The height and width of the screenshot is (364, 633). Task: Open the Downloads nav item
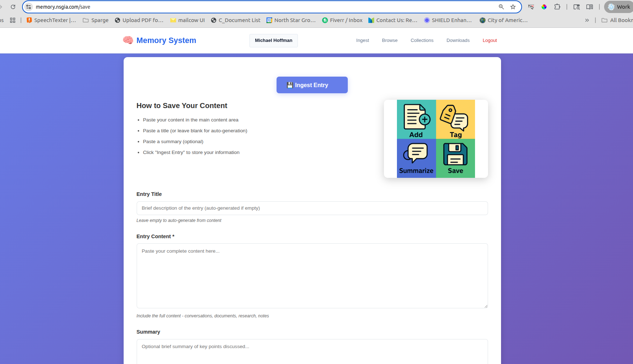[458, 40]
